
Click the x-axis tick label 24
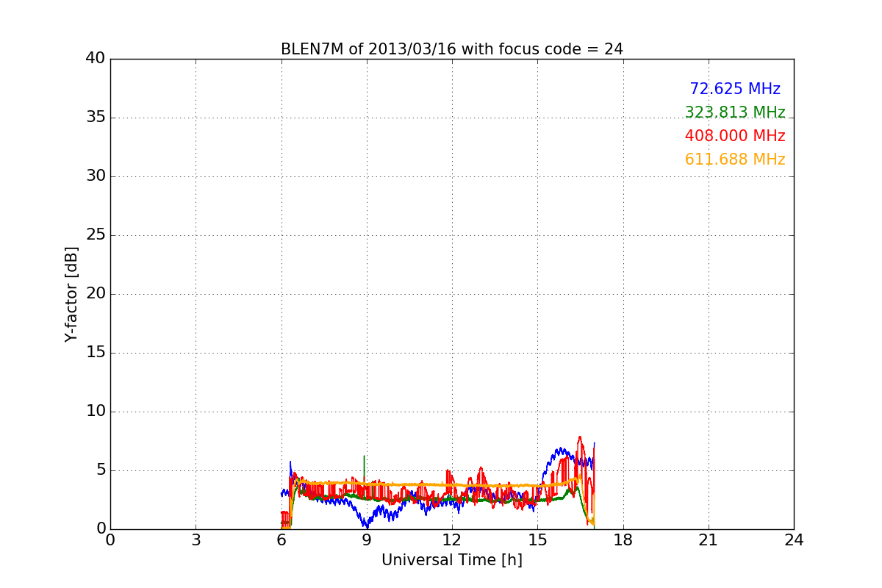click(794, 539)
